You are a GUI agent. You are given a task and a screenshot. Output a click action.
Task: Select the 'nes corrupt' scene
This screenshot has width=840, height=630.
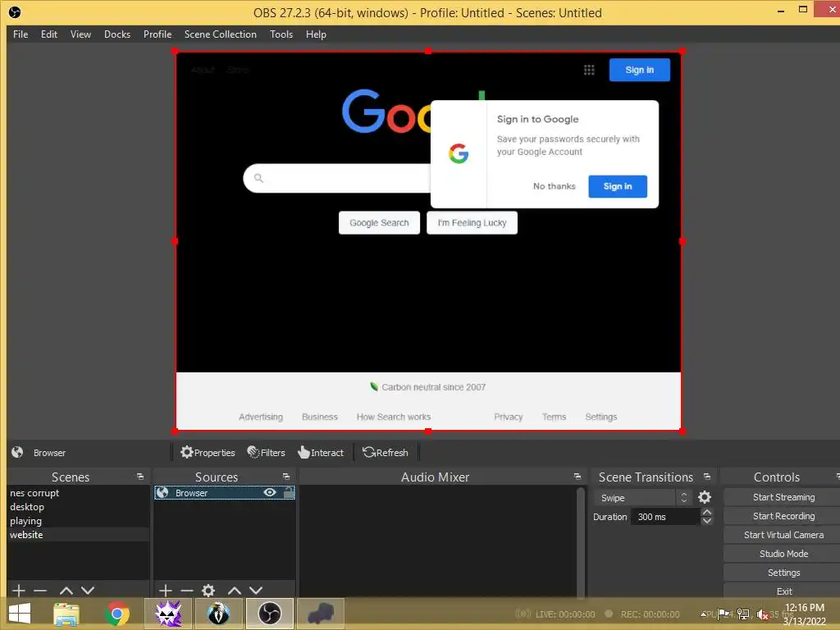(x=78, y=493)
